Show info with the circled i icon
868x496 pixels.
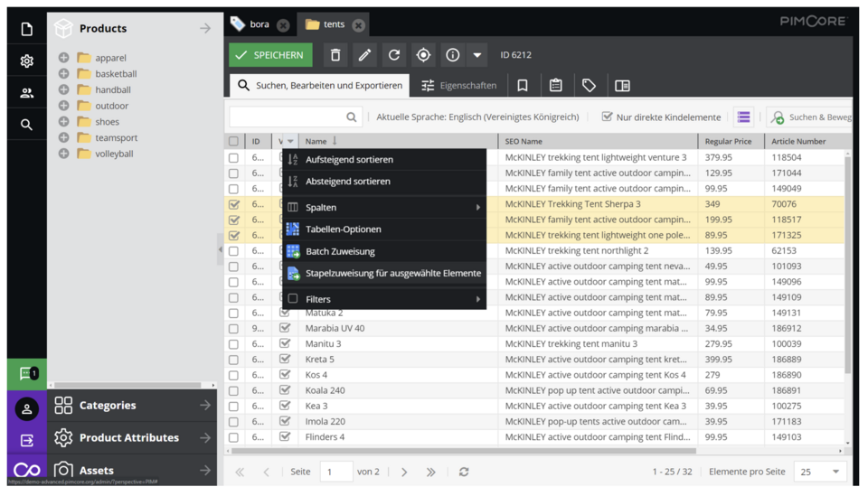click(453, 55)
